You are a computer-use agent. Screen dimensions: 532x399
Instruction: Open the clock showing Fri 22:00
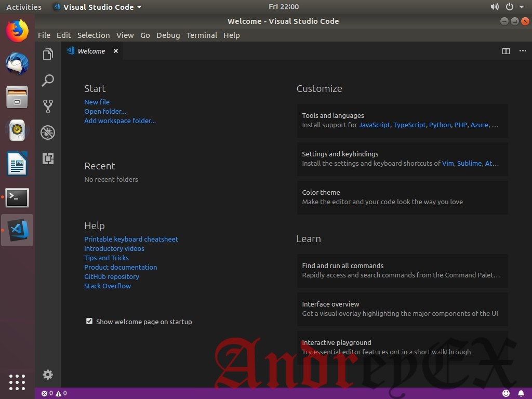pyautogui.click(x=284, y=7)
